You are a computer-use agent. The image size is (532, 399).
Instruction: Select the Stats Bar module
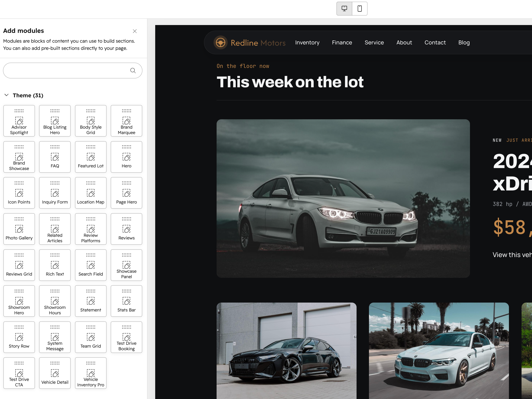(x=126, y=301)
